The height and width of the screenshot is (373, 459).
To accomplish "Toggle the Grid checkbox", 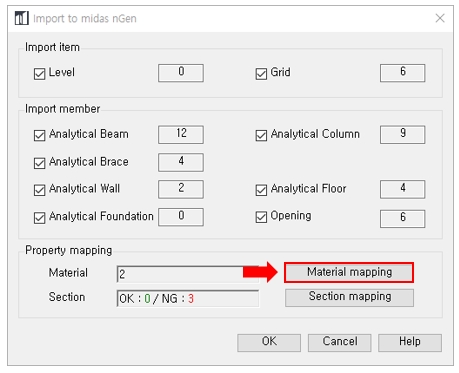I will 261,74.
